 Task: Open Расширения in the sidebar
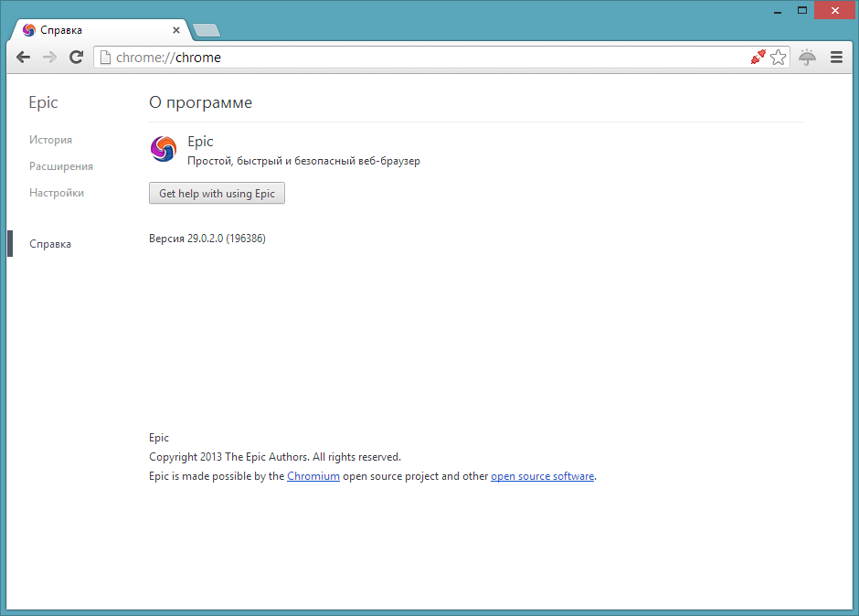[61, 166]
